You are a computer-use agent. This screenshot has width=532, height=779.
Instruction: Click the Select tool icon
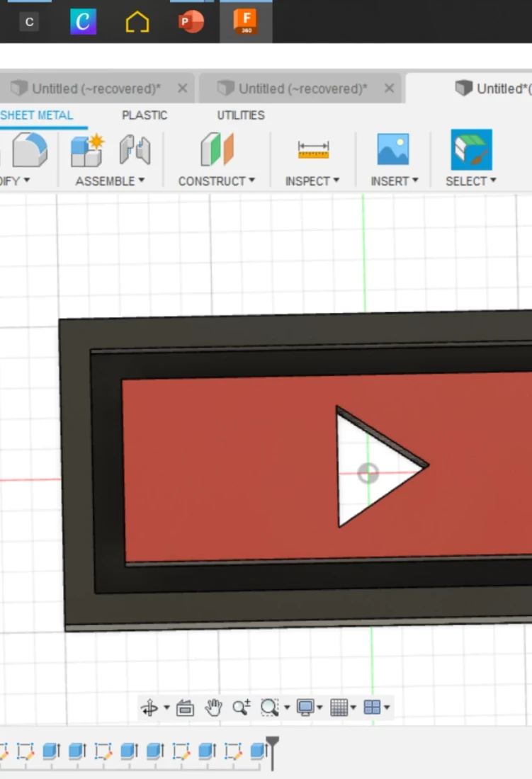471,149
